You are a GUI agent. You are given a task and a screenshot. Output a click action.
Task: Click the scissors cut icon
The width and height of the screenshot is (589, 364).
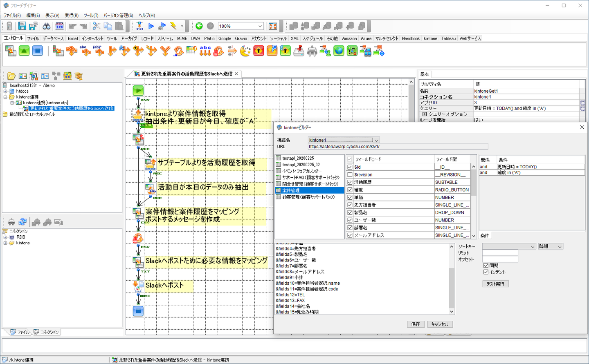[x=97, y=26]
